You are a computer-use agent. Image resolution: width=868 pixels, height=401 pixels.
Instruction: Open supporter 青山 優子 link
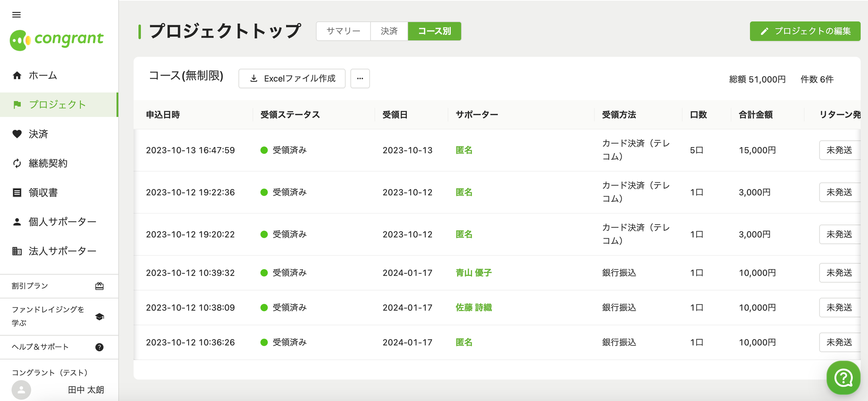[473, 273]
